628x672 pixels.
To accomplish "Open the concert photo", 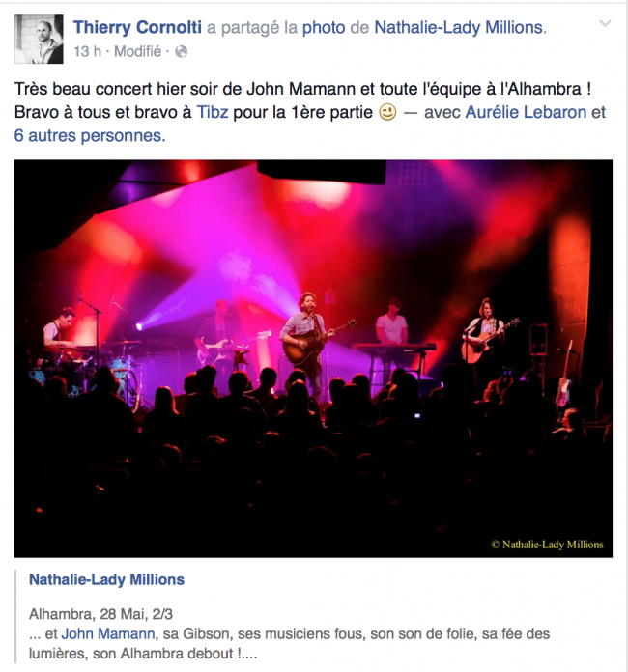I will coord(313,359).
